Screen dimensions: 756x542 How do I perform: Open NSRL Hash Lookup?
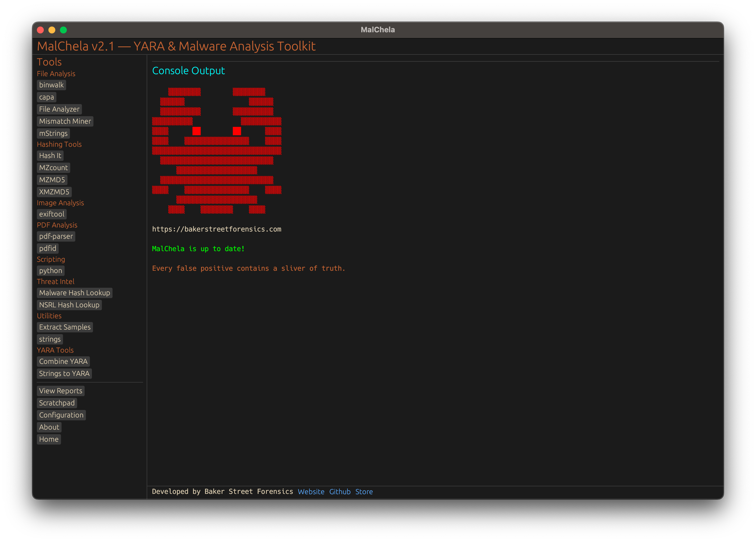(x=69, y=305)
